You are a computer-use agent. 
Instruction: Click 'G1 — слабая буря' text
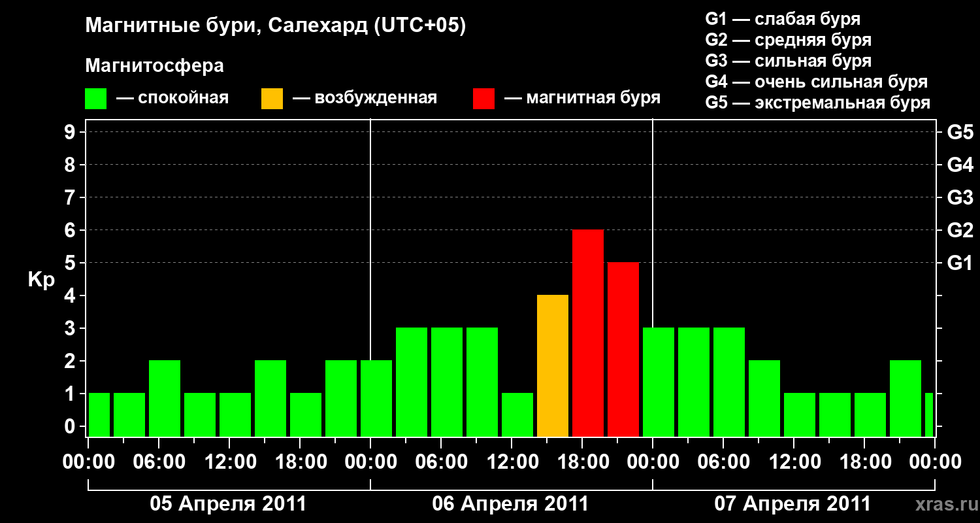click(783, 19)
